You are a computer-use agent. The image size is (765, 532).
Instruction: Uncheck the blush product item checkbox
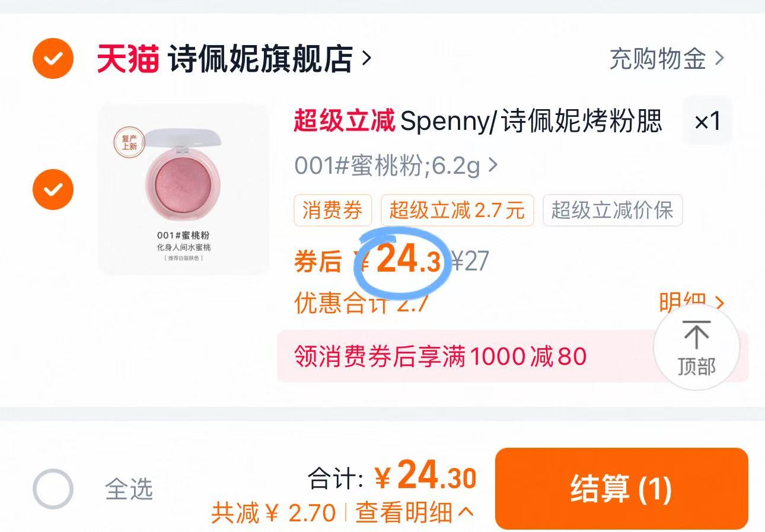[53, 190]
